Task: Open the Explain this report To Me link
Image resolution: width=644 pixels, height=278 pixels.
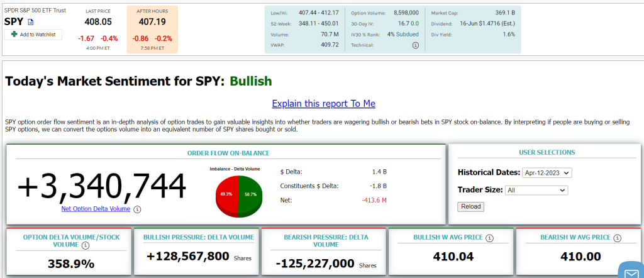Action: tap(324, 104)
